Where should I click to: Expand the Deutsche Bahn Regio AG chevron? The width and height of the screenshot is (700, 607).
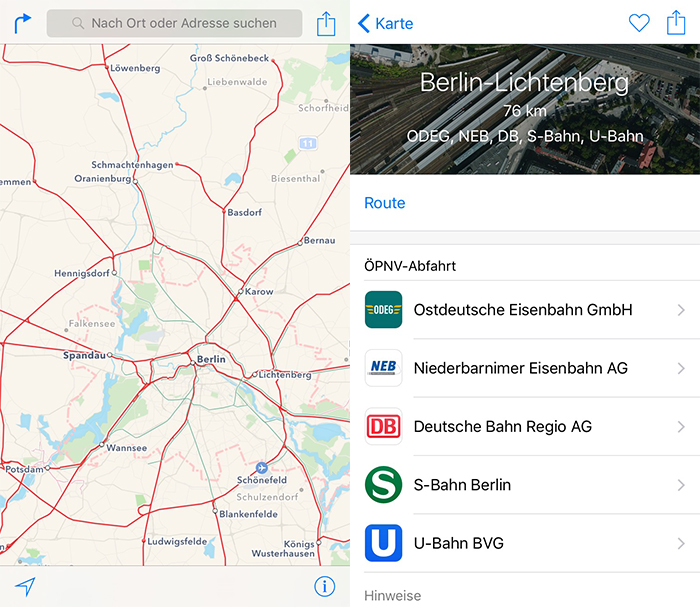(x=681, y=427)
